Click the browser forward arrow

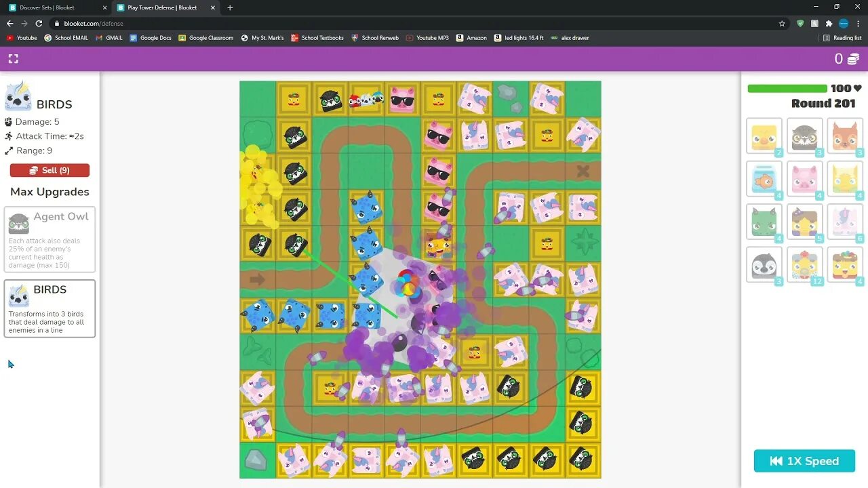pos(24,23)
